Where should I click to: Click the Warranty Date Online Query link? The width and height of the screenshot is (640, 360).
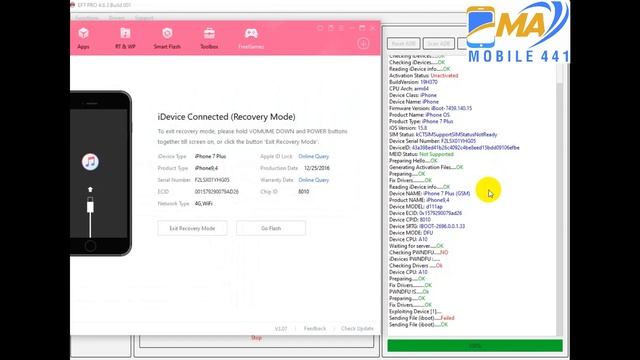[x=313, y=180]
